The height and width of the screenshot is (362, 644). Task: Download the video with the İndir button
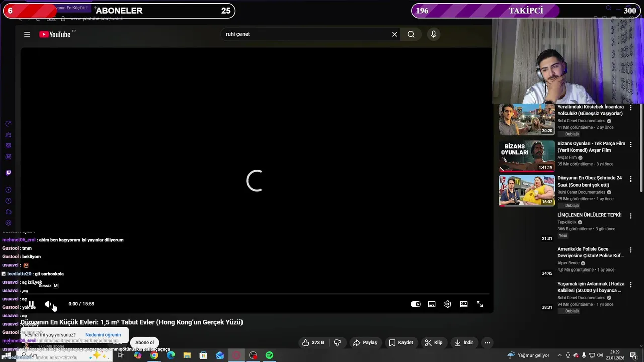464,343
